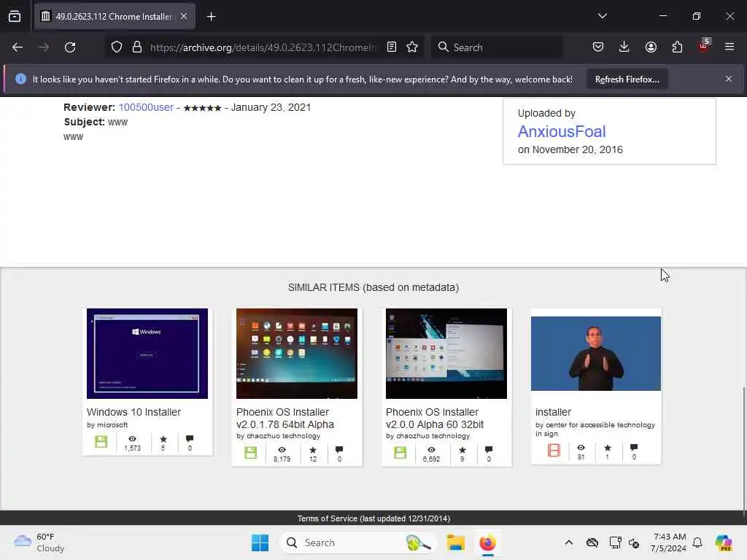Expand the list all tabs dropdown
Viewport: 747px width, 560px height.
pyautogui.click(x=603, y=16)
